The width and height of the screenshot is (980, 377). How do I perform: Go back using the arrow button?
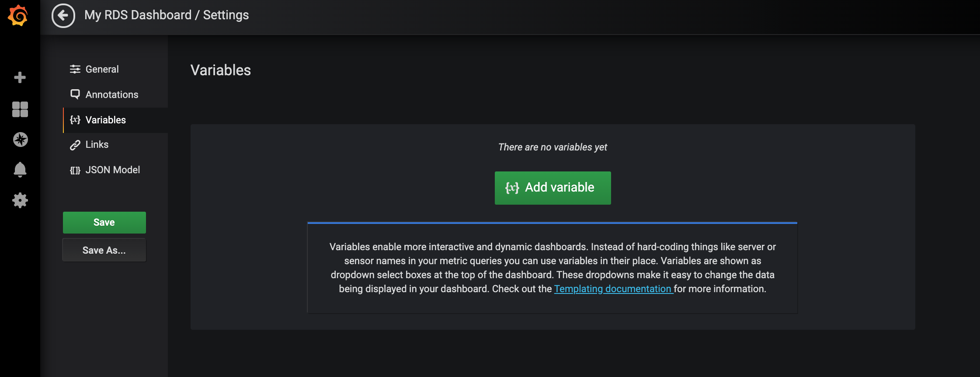(x=63, y=16)
